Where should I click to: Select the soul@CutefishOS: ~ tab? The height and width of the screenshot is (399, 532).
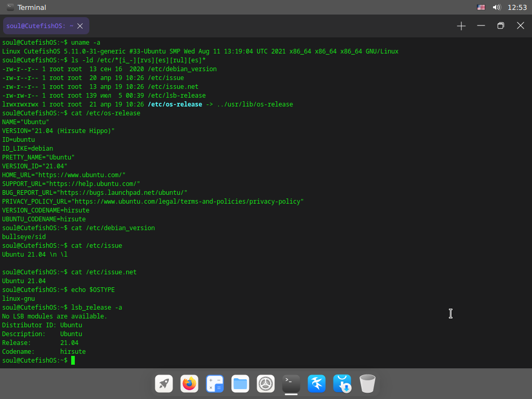[x=46, y=26]
